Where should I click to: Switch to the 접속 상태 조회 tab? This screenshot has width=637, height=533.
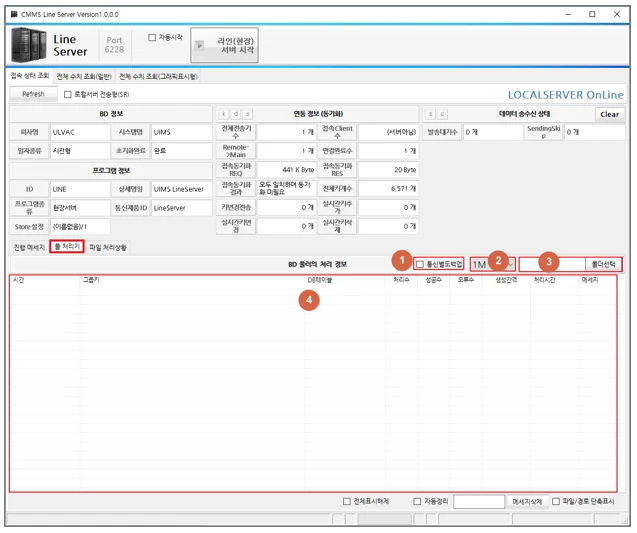(x=29, y=76)
